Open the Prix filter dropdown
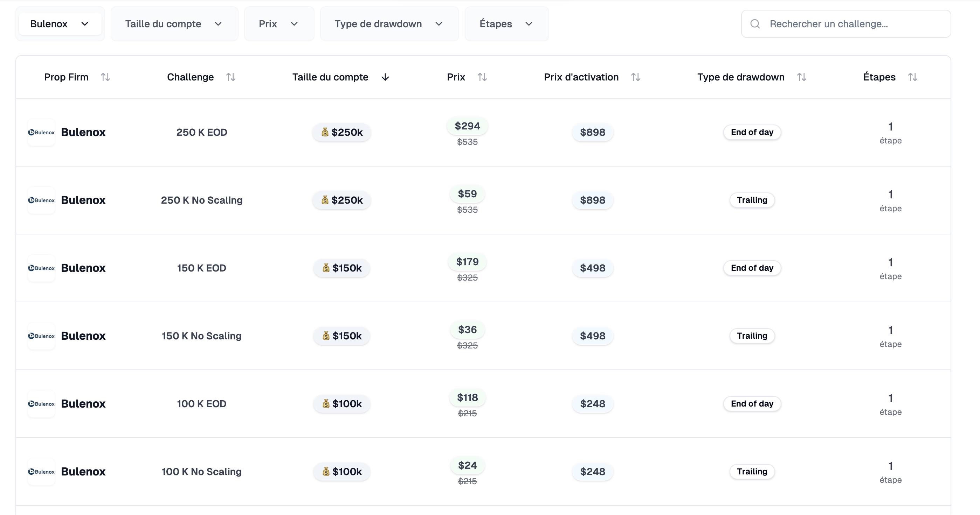 (278, 24)
